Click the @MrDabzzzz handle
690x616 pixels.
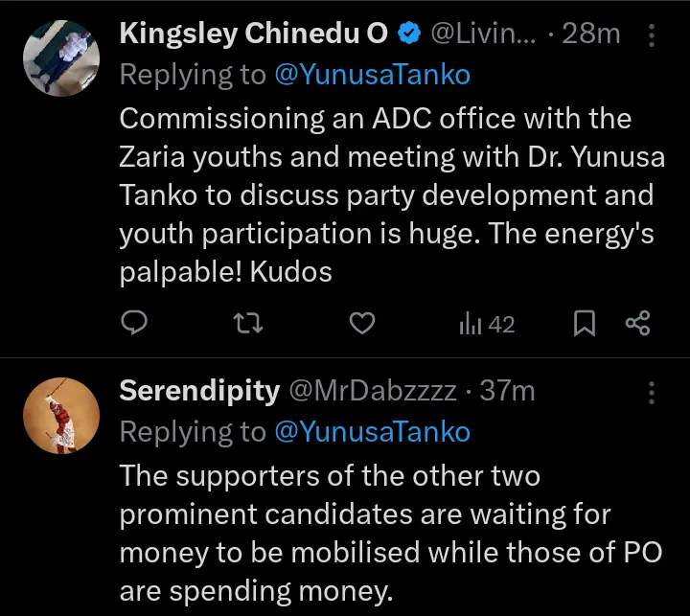point(373,391)
